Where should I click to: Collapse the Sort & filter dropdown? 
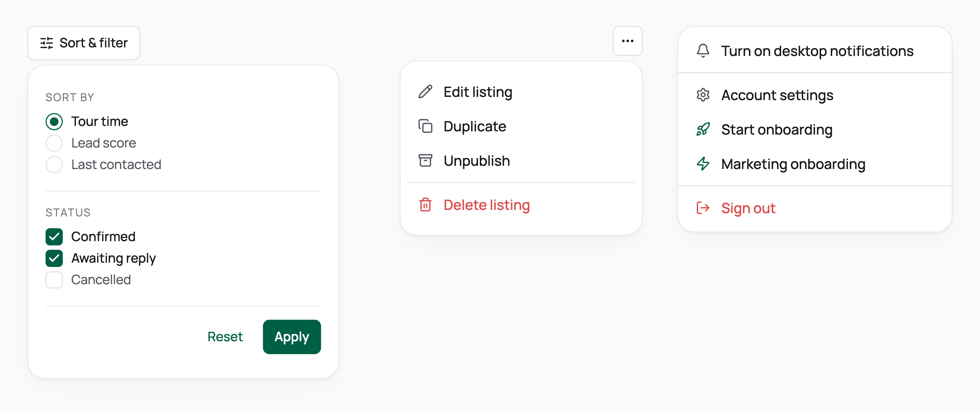coord(84,43)
